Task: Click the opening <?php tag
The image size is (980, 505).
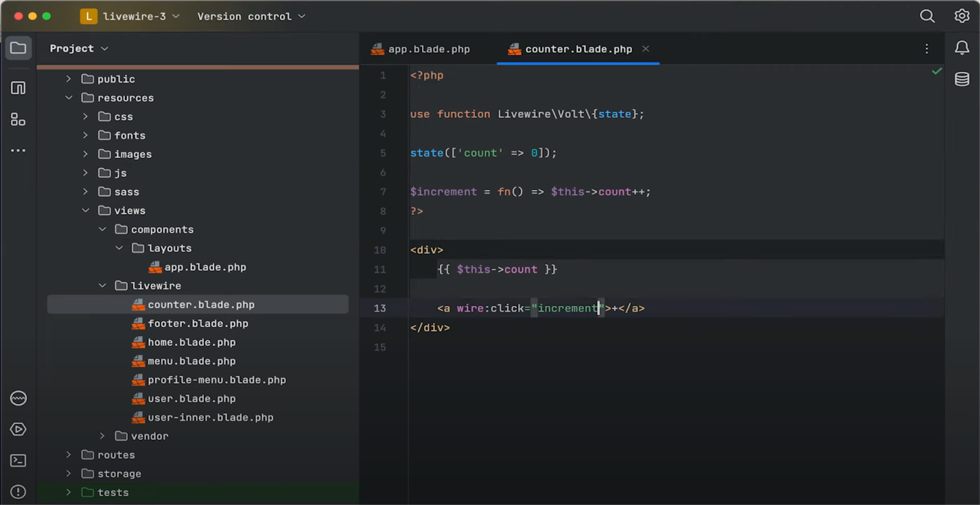Action: (x=427, y=75)
